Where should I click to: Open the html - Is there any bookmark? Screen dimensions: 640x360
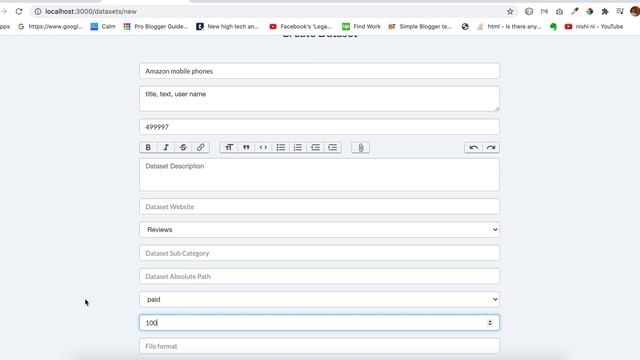pos(509,27)
